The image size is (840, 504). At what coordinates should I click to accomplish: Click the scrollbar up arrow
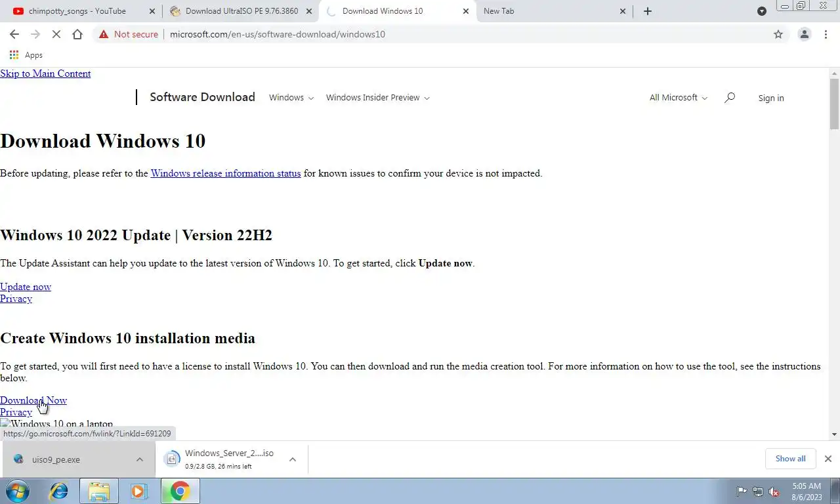click(834, 72)
